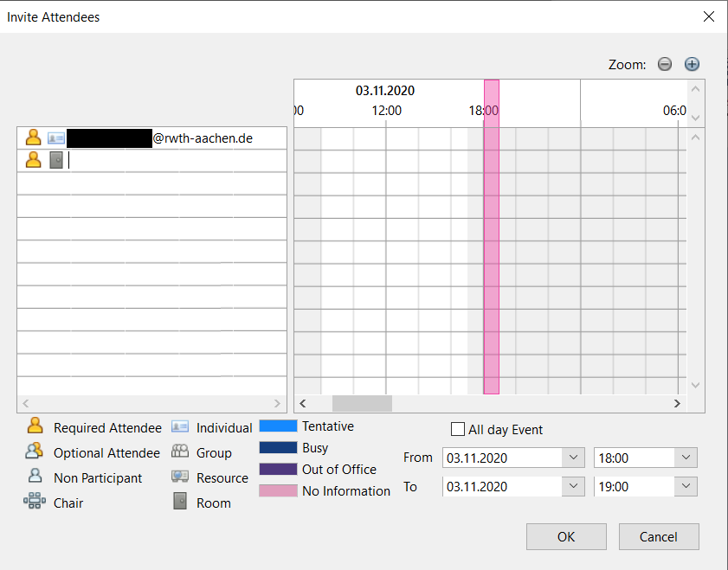The height and width of the screenshot is (570, 728).
Task: Open the To date dropdown
Action: pos(572,486)
